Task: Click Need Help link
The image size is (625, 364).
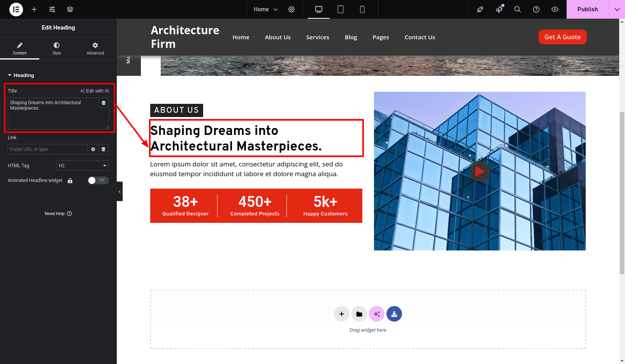Action: point(58,213)
